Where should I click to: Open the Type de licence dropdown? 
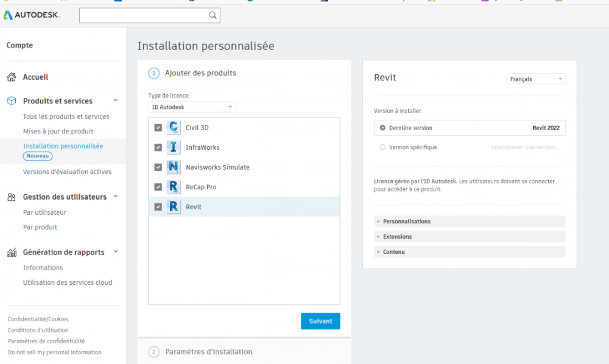point(192,107)
